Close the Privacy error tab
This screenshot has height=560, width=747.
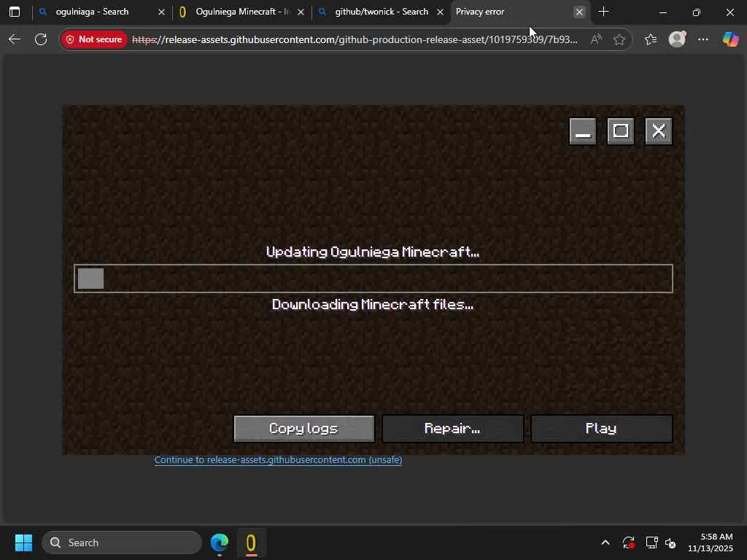tap(579, 12)
